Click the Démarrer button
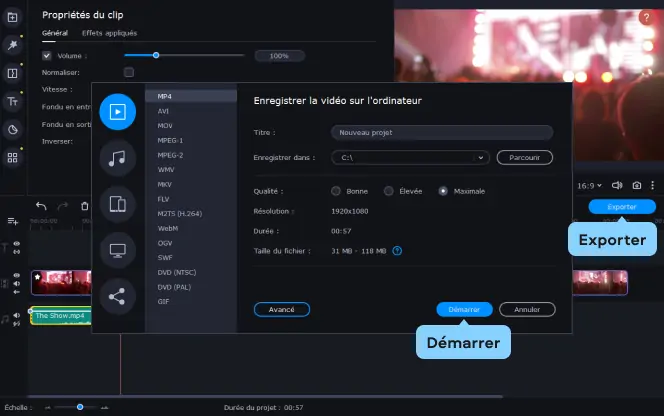This screenshot has height=416, width=664. click(464, 309)
